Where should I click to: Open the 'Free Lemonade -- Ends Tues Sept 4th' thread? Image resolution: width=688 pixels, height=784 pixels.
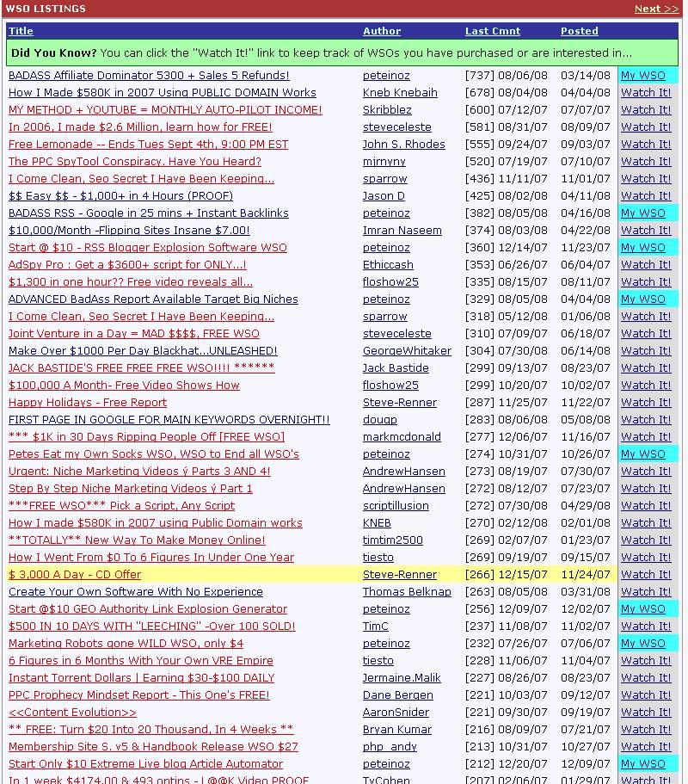[x=149, y=145]
